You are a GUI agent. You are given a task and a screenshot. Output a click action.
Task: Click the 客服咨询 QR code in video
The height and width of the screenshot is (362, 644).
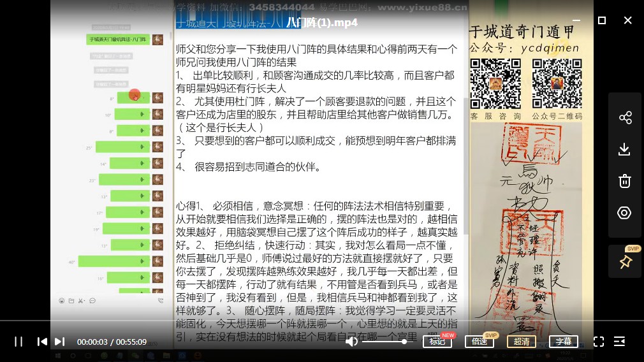pyautogui.click(x=495, y=83)
